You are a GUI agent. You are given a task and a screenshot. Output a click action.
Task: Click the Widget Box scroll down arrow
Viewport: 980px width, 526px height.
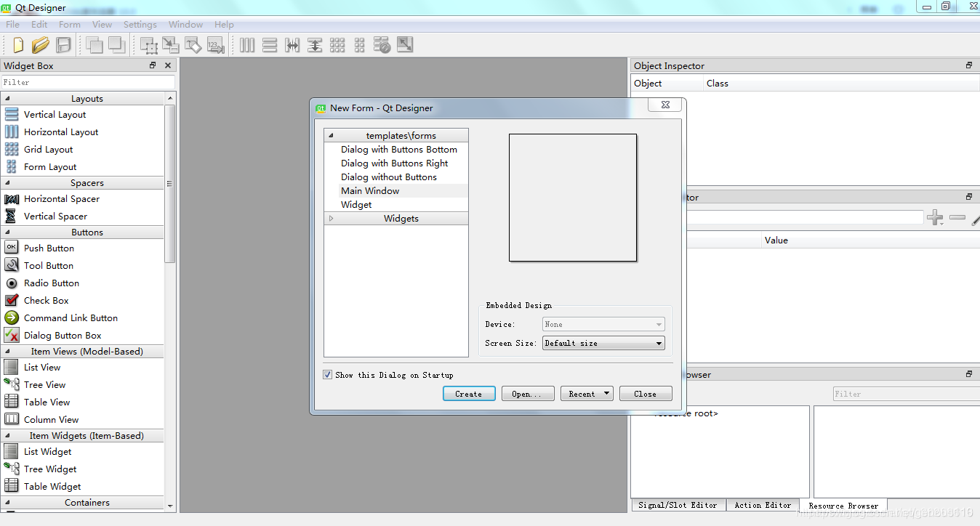click(170, 506)
